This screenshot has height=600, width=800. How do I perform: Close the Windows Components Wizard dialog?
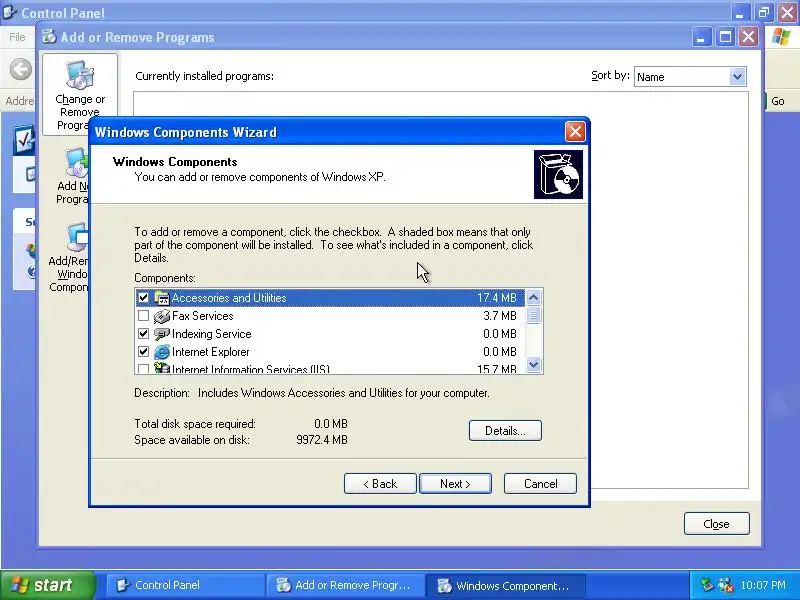coord(575,132)
